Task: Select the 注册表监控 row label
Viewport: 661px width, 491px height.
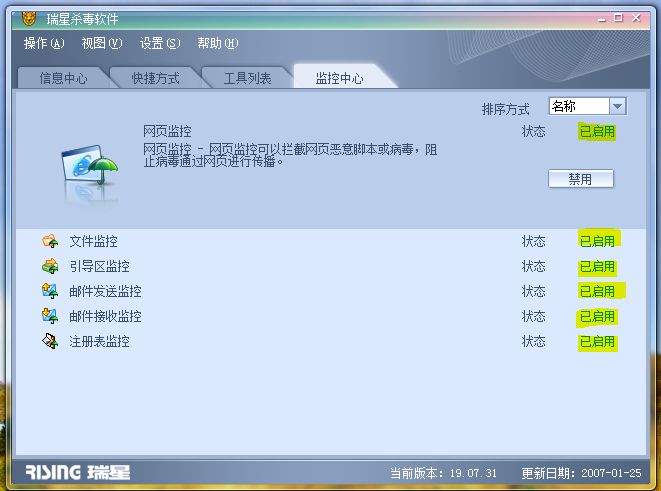Action: coord(99,341)
